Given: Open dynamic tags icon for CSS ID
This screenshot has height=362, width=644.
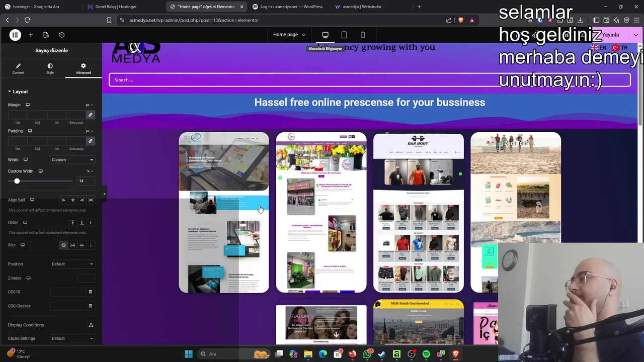Looking at the screenshot, I should point(91,292).
